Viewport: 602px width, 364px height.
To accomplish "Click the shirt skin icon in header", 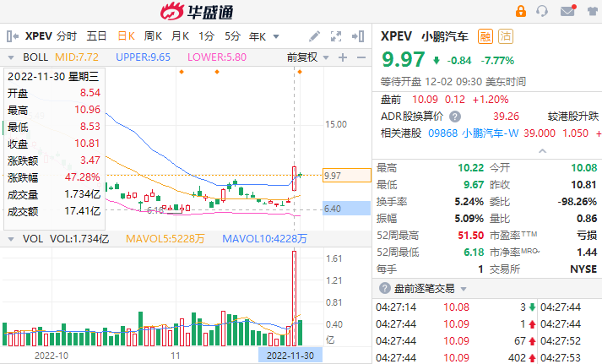I will [x=594, y=11].
